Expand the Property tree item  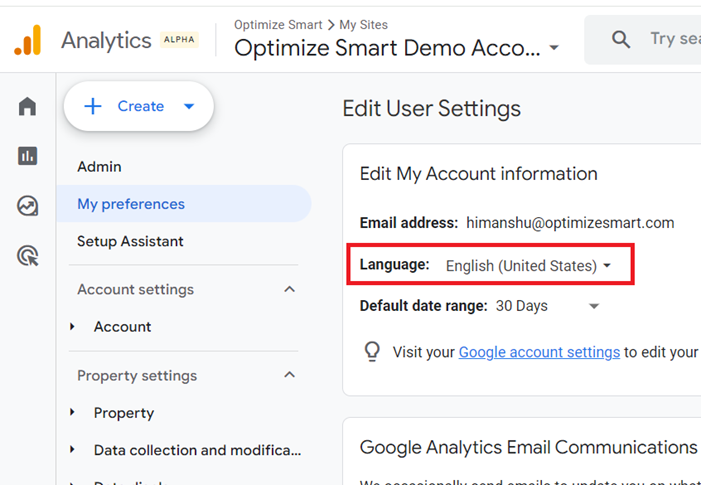click(72, 413)
